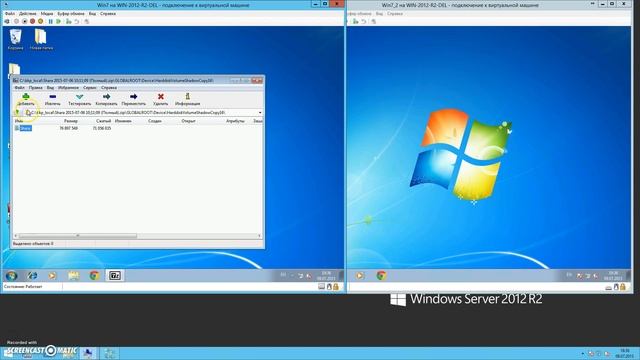
Task: Click the Start orb in Win7 VM taskbar
Action: pos(11,276)
